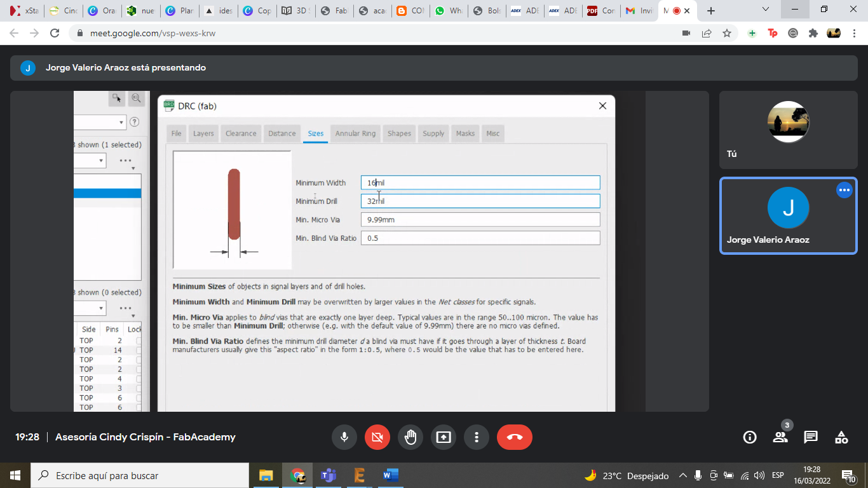This screenshot has height=488, width=868.
Task: Click the Min. Micro Via input field
Action: tap(480, 219)
